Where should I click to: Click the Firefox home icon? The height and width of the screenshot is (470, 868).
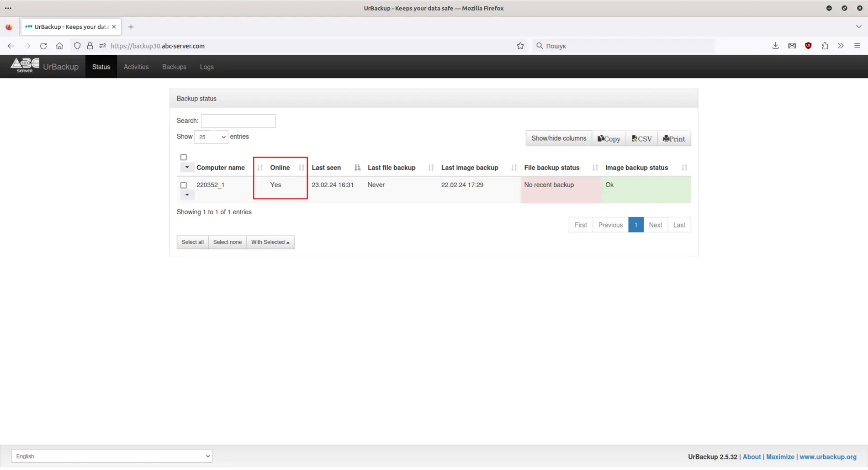pyautogui.click(x=59, y=46)
